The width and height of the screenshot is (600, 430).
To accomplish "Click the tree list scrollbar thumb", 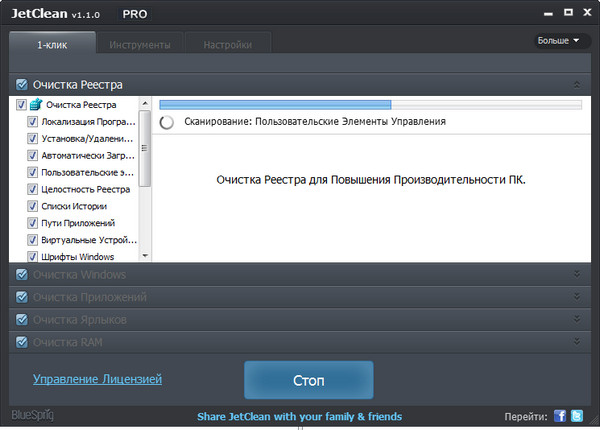I will 145,148.
